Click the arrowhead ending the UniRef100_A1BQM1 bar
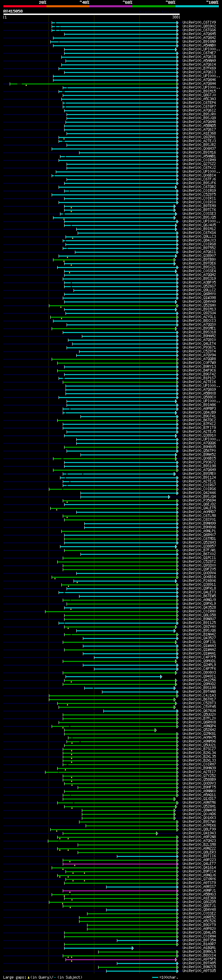The width and height of the screenshot is (222, 980). tap(133, 948)
